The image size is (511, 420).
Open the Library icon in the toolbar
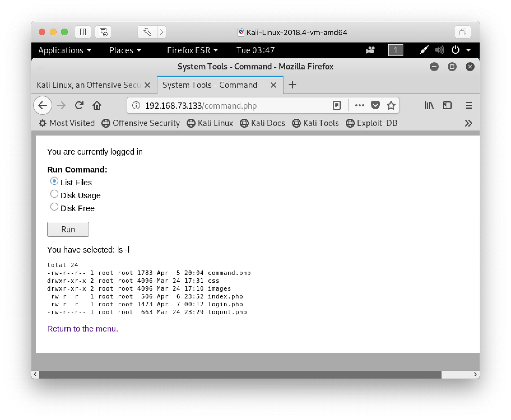pos(429,106)
